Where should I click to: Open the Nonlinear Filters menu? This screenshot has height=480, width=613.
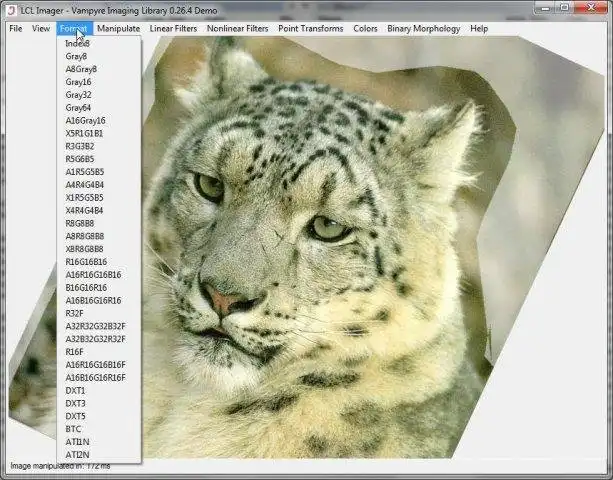(237, 29)
